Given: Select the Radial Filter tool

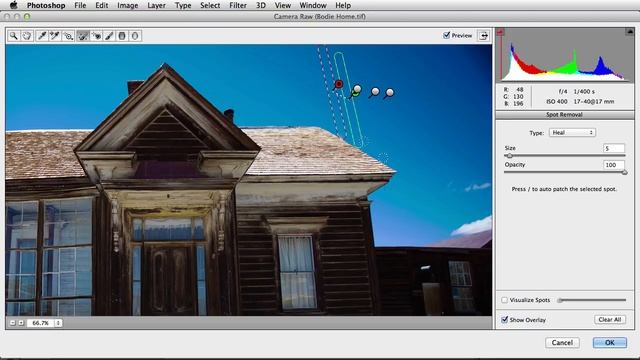Looking at the screenshot, I should tap(135, 36).
